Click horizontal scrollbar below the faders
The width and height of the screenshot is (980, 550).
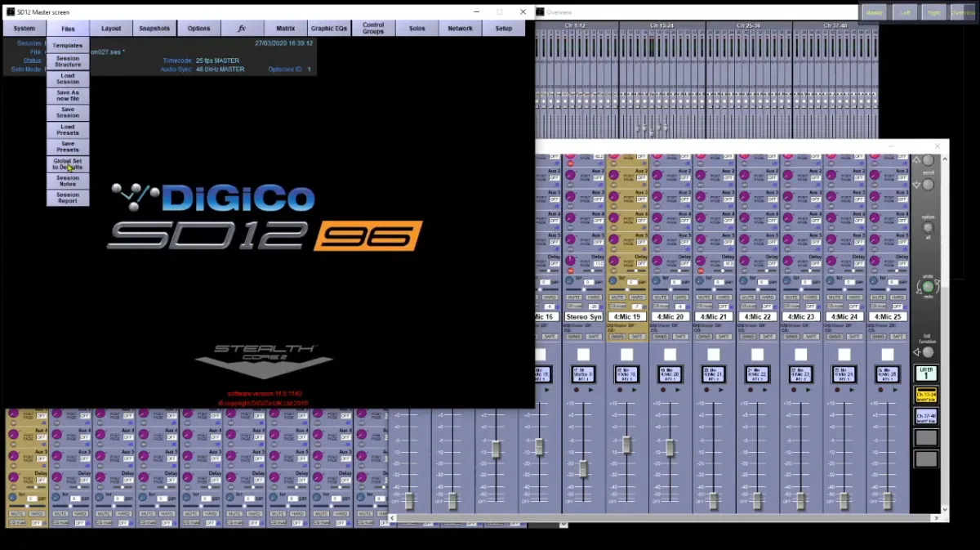[663, 517]
